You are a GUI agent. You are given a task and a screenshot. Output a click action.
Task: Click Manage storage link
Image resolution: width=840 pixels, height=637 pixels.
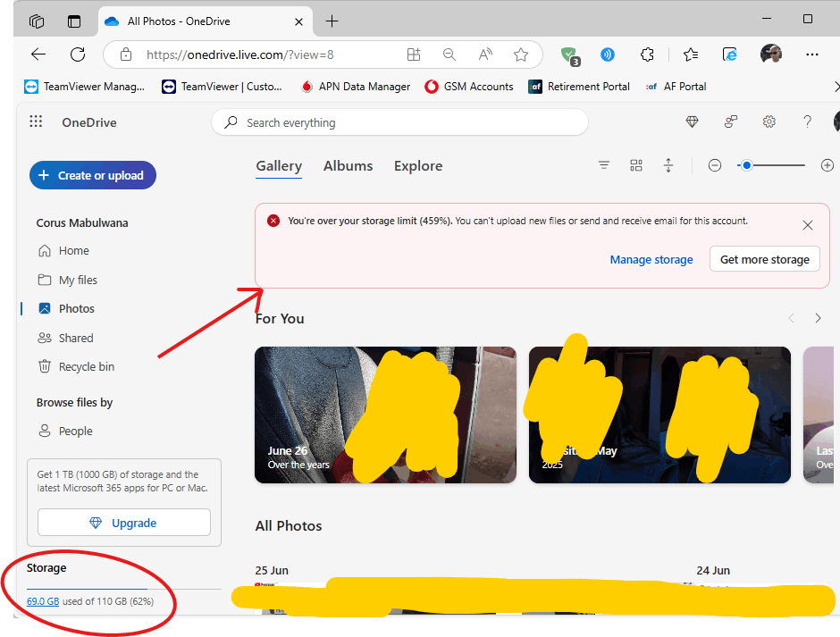tap(651, 260)
